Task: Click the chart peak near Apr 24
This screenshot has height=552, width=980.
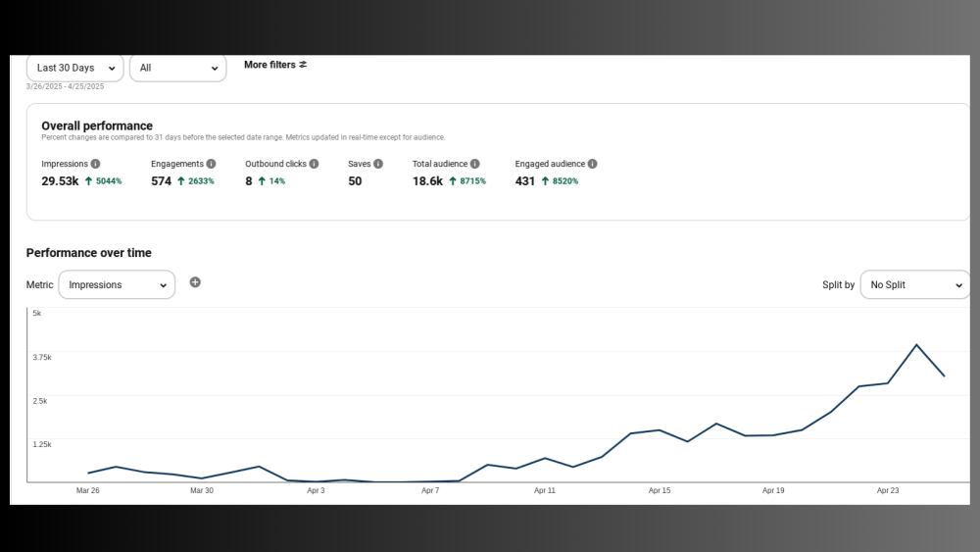Action: [916, 345]
